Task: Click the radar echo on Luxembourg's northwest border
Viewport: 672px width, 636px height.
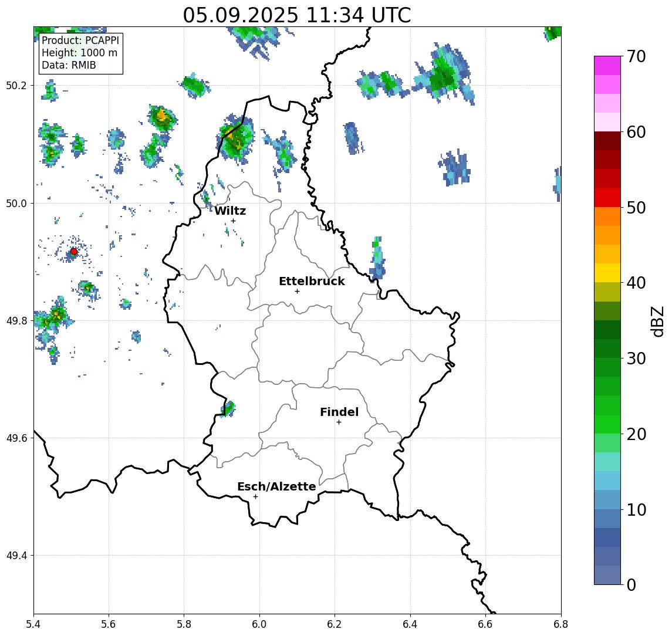Action: [x=235, y=138]
